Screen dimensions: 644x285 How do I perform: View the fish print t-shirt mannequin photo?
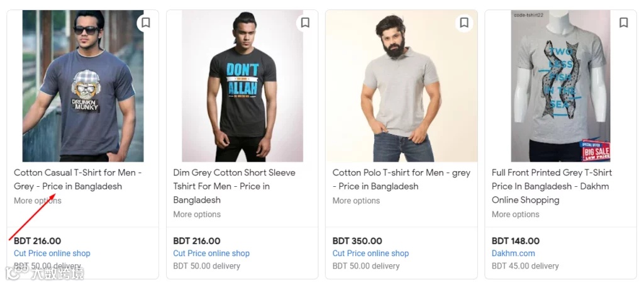(x=560, y=86)
